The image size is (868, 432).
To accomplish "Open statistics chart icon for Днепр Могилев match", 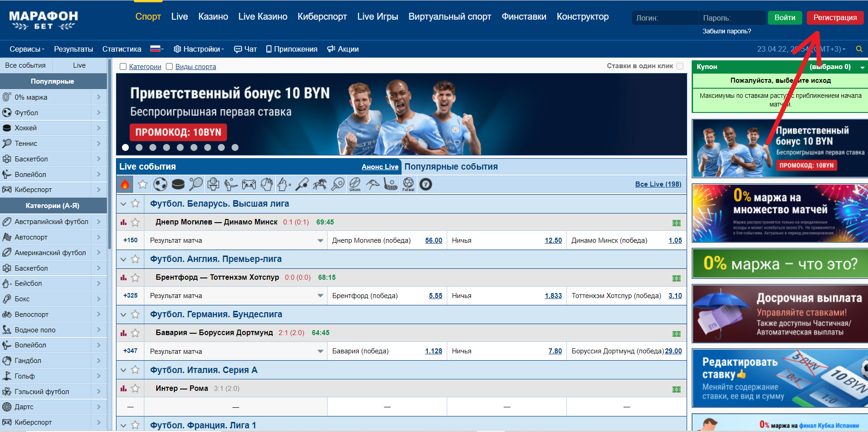I will pyautogui.click(x=123, y=222).
